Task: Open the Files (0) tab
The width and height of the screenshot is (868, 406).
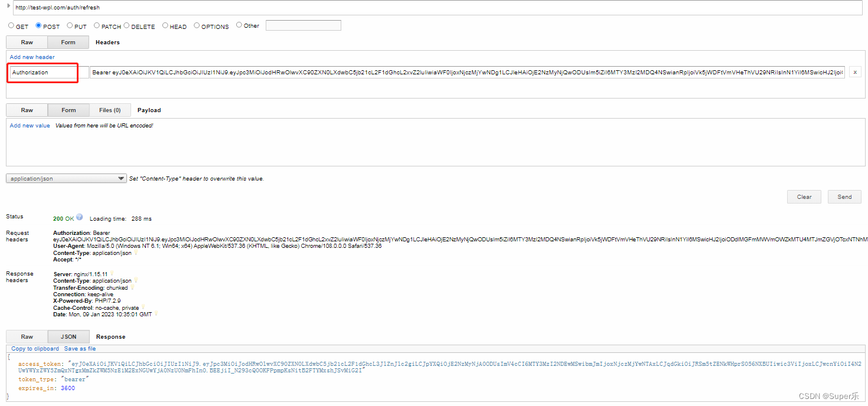Action: (x=110, y=110)
